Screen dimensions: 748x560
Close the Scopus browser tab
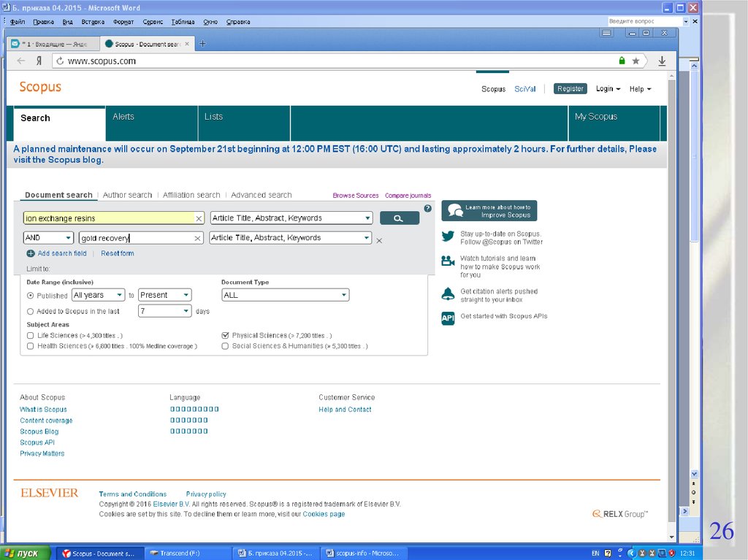[x=187, y=44]
